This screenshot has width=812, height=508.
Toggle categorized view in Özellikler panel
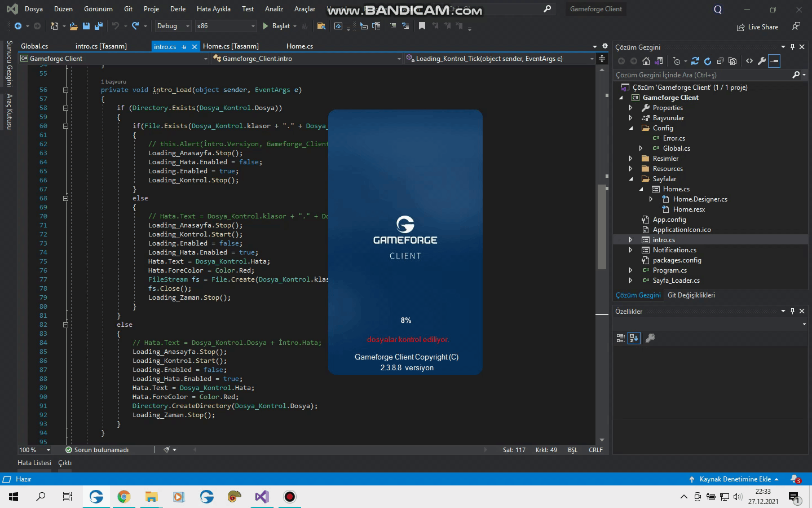point(620,338)
